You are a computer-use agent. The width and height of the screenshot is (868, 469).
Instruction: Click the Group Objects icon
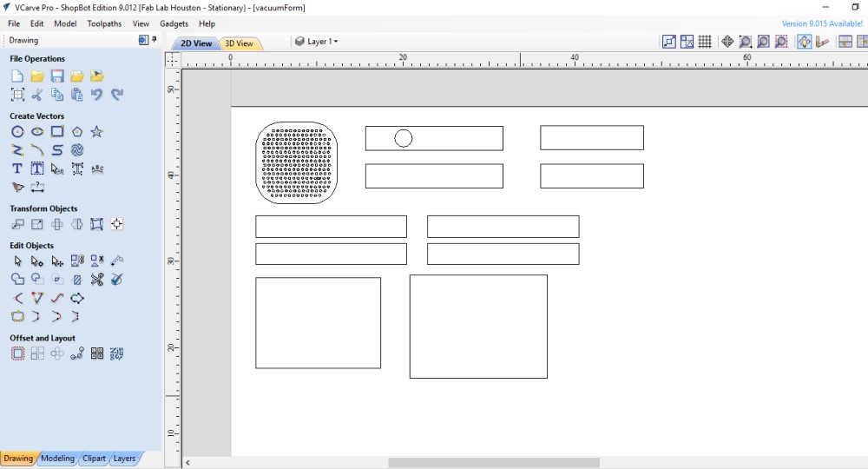[x=77, y=261]
